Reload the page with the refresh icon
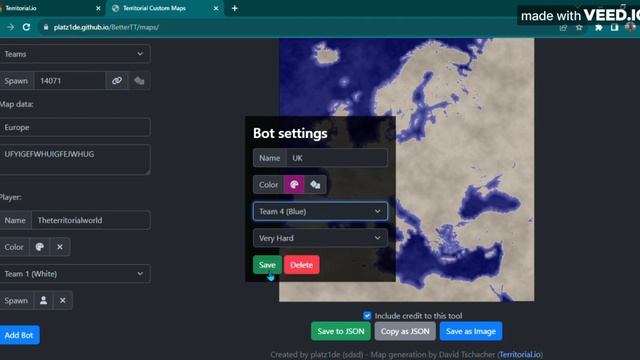 [x=26, y=27]
